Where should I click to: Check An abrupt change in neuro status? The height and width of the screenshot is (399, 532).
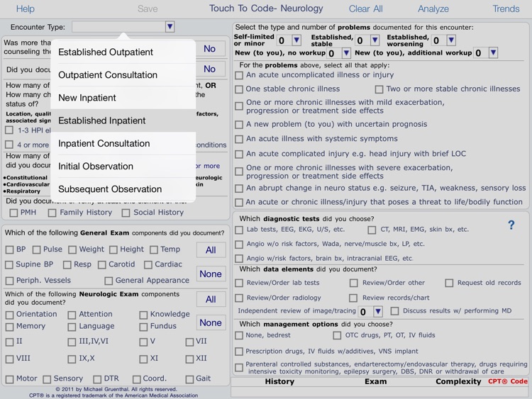pyautogui.click(x=239, y=189)
